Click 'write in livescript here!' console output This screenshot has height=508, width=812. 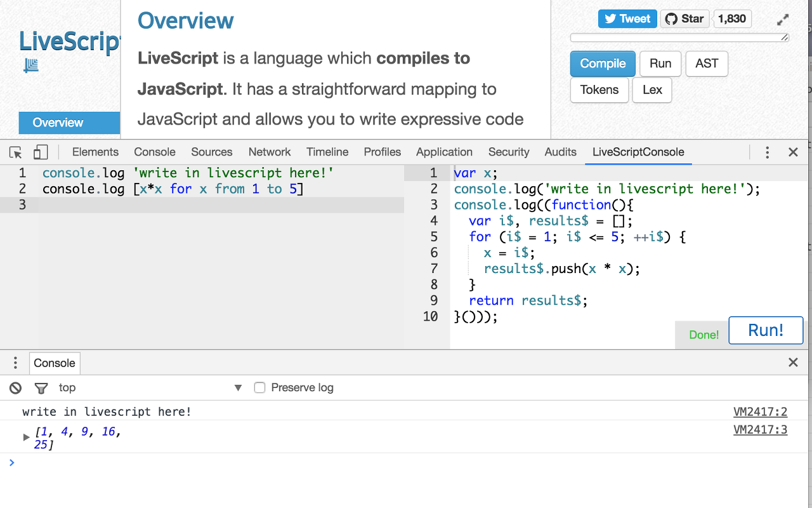[x=107, y=412]
